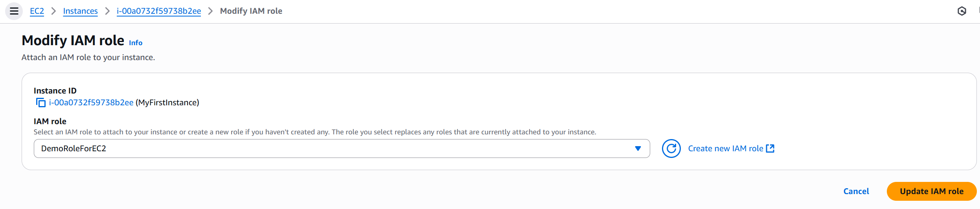This screenshot has height=209, width=980.
Task: Click the hexagon icon in top-right corner
Action: point(962,11)
